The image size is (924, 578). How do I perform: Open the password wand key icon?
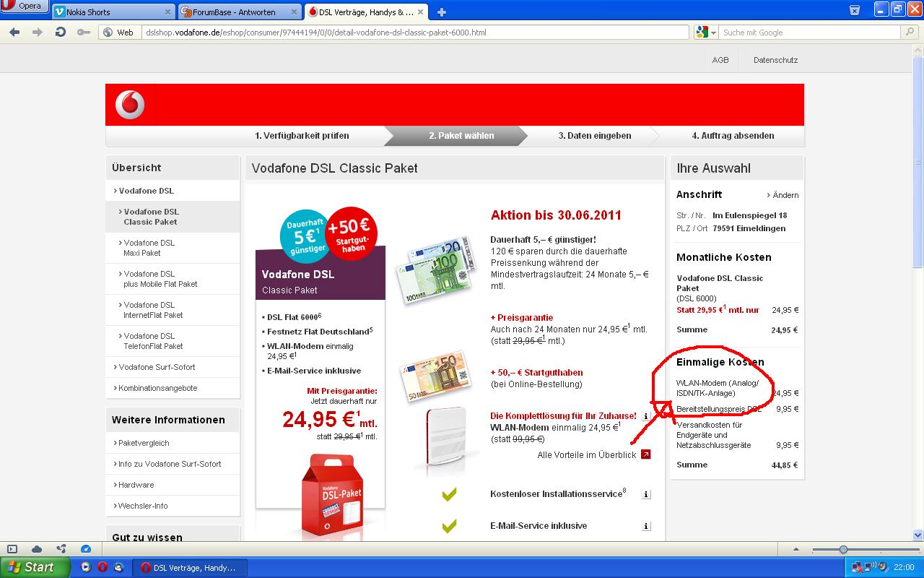pyautogui.click(x=84, y=33)
